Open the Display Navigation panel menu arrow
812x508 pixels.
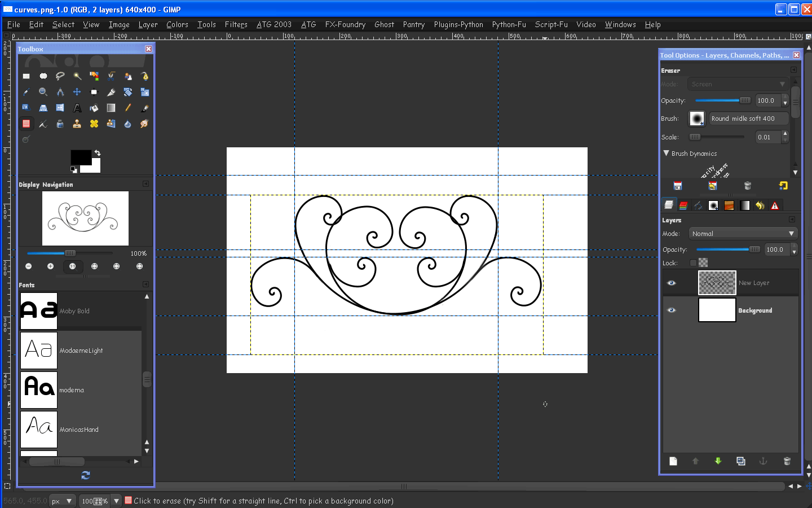145,183
